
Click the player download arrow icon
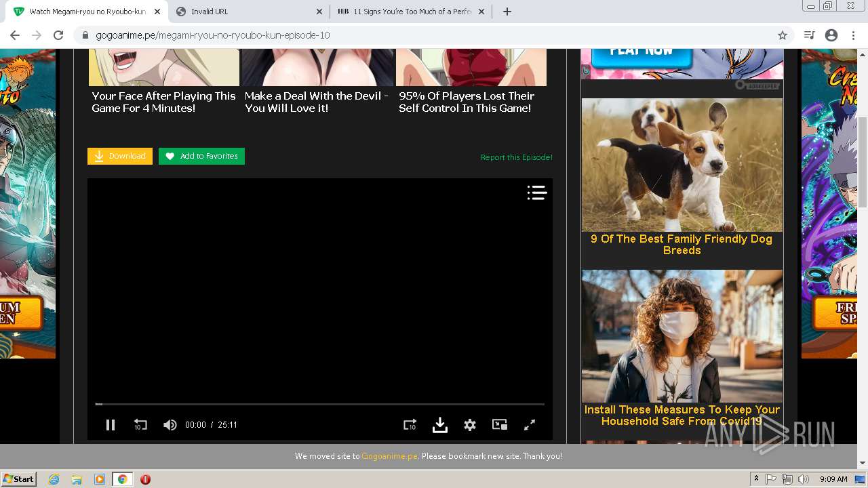click(440, 425)
